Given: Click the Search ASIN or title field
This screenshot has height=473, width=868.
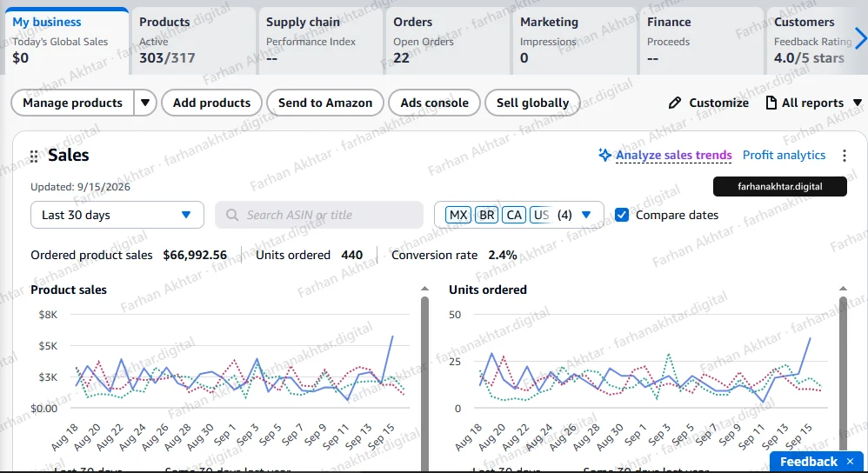Looking at the screenshot, I should (319, 215).
